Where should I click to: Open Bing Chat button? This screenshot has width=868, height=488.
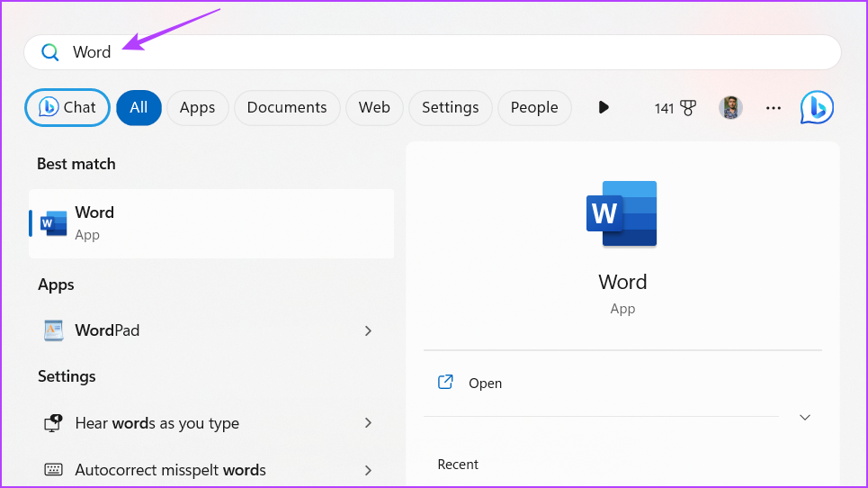[67, 108]
